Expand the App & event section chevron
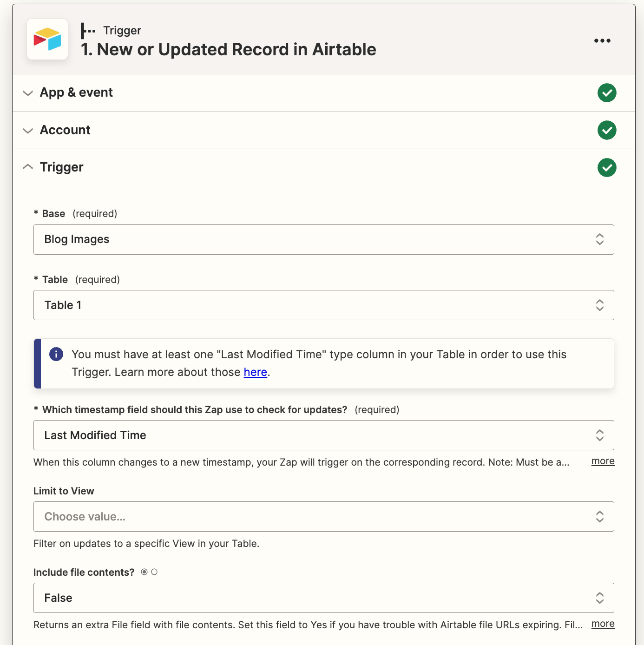 coord(28,93)
